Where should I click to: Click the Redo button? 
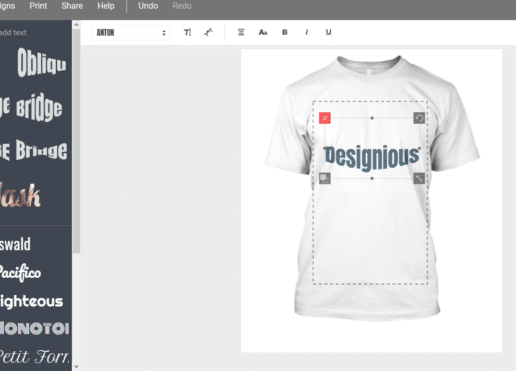click(182, 6)
